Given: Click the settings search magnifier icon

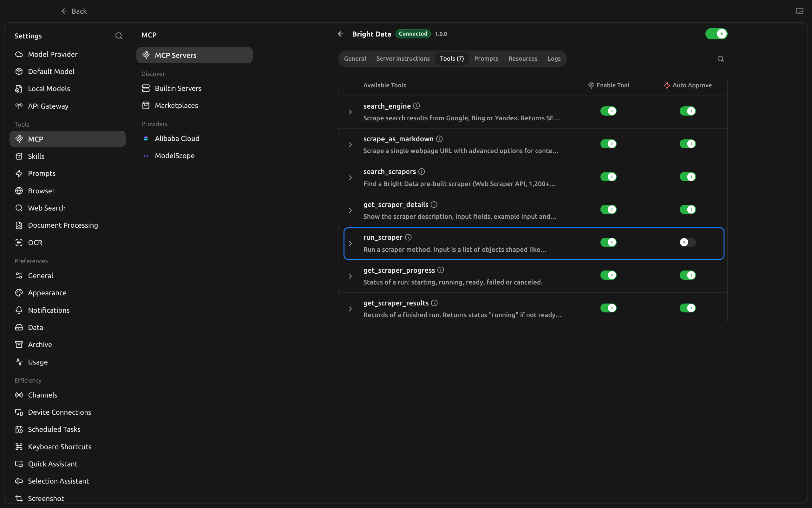Looking at the screenshot, I should coord(119,36).
